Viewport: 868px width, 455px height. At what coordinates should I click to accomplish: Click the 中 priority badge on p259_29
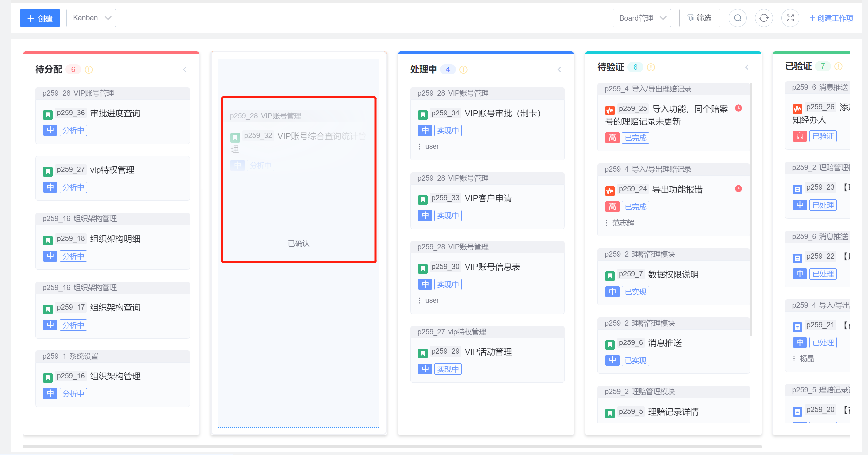pyautogui.click(x=425, y=369)
